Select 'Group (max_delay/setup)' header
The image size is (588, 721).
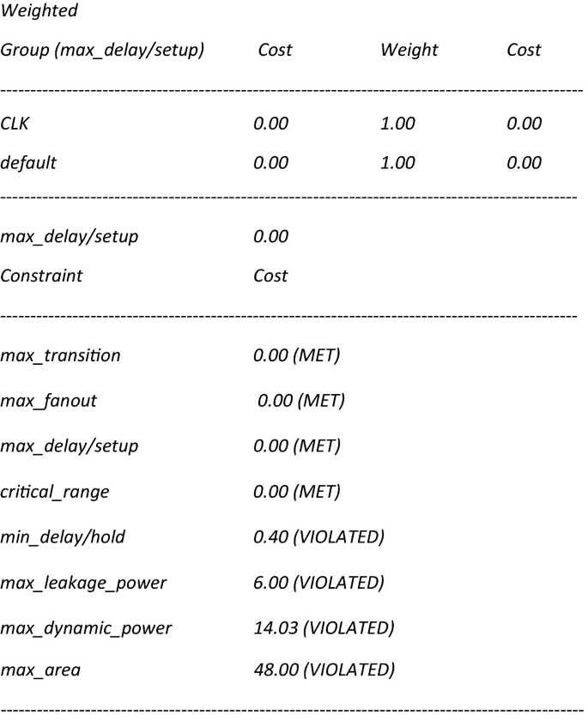coord(102,50)
